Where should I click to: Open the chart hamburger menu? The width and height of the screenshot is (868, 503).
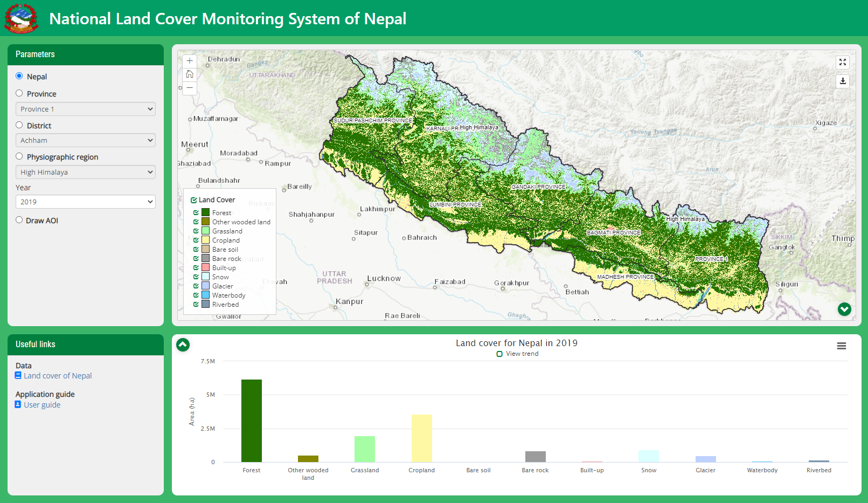click(x=841, y=346)
